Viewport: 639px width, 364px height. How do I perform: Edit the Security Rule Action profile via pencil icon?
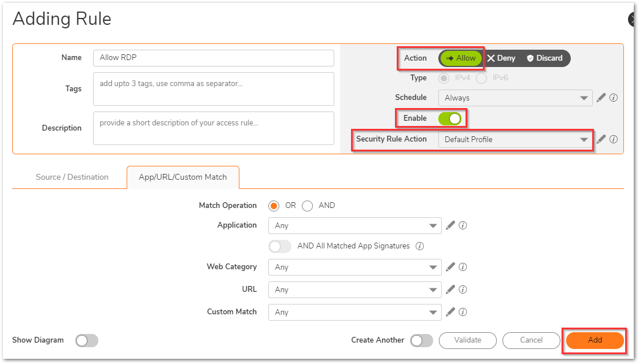pos(601,139)
